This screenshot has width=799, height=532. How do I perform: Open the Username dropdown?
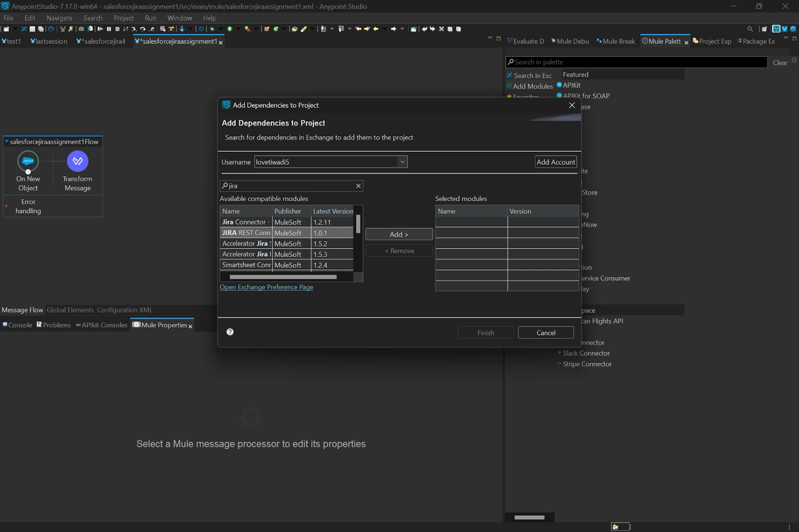(402, 162)
